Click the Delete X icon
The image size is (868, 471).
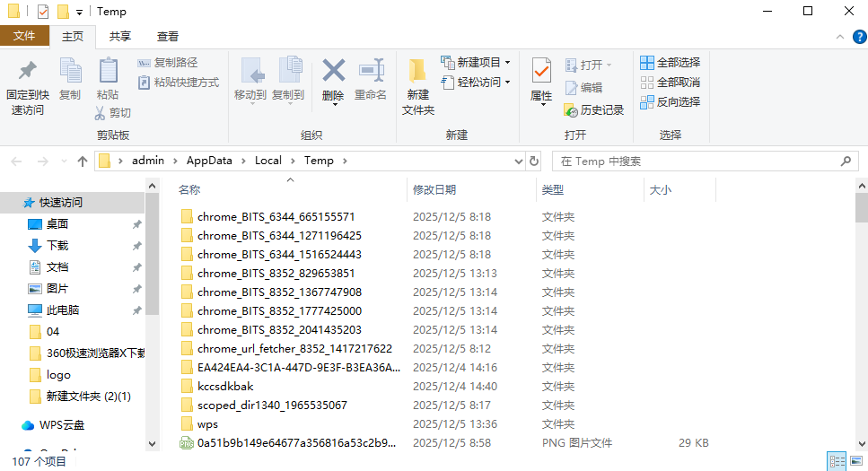tap(333, 72)
